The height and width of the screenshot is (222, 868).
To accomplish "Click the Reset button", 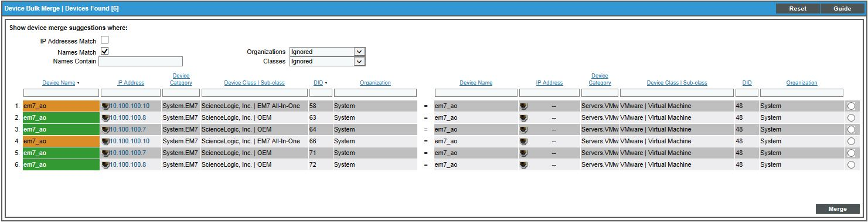I will coord(798,9).
